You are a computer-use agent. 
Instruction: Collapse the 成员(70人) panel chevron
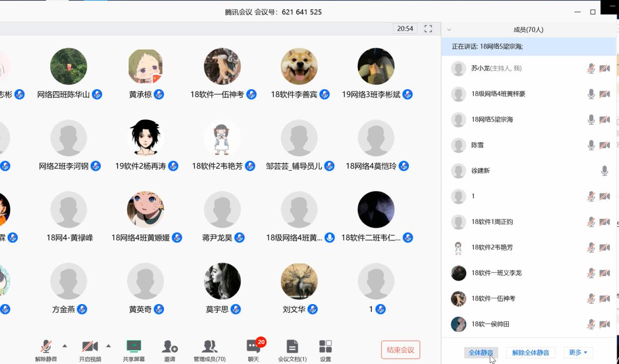449,30
